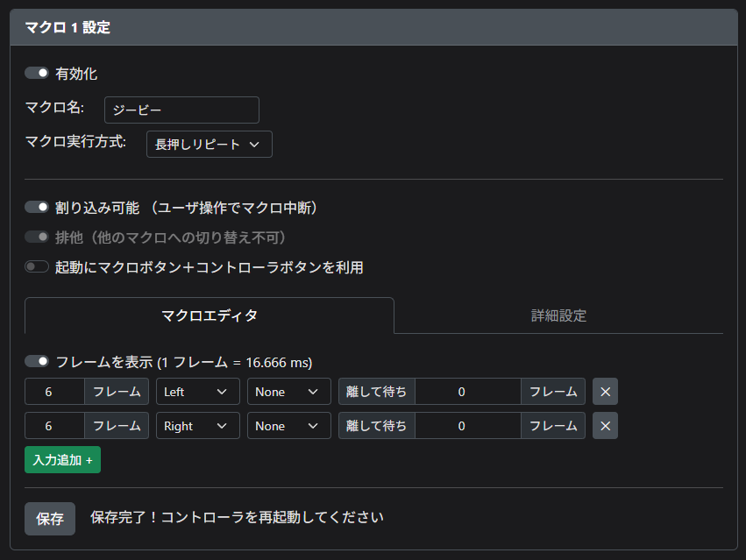Delete the Left input row
The width and height of the screenshot is (746, 560).
tap(605, 392)
